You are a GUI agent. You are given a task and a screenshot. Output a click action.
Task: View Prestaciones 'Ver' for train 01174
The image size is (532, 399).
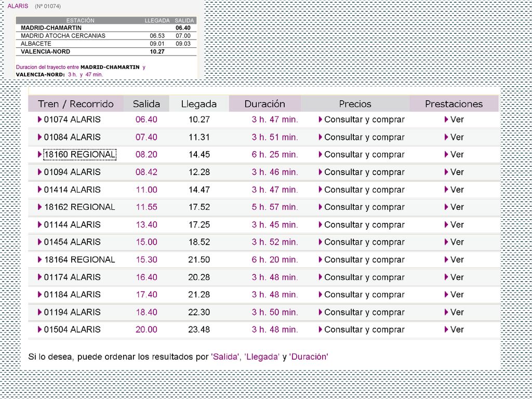(457, 277)
